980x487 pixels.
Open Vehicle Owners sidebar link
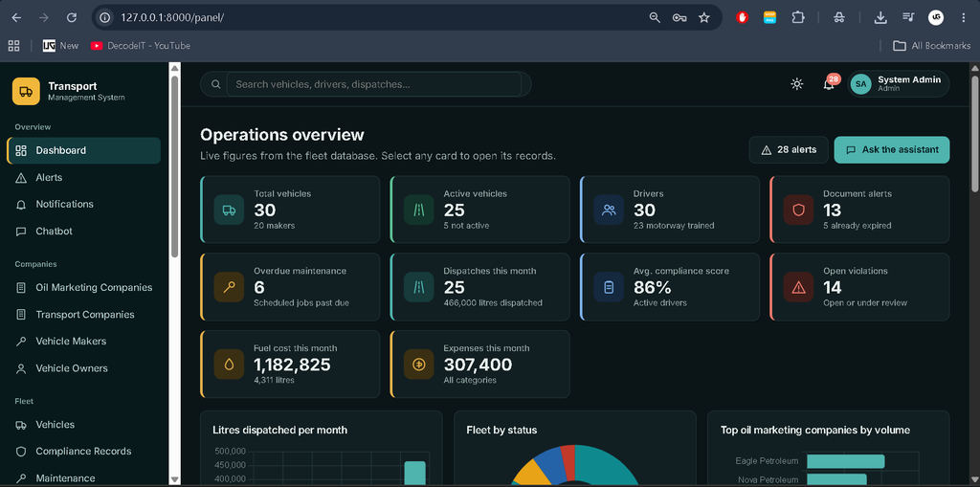coord(84,368)
